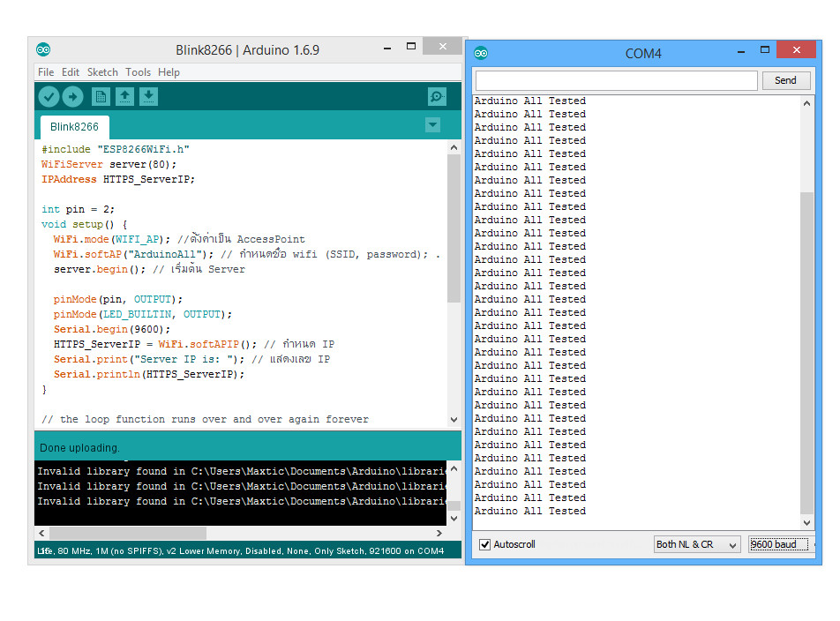Open the '9600 baud' rate dropdown
This screenshot has height=621, width=840.
pyautogui.click(x=780, y=544)
